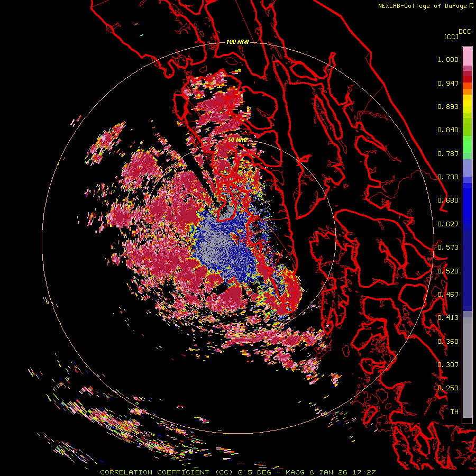Image resolution: width=476 pixels, height=476 pixels.
Task: Click the 0.947 scale value
Action: pyautogui.click(x=448, y=83)
